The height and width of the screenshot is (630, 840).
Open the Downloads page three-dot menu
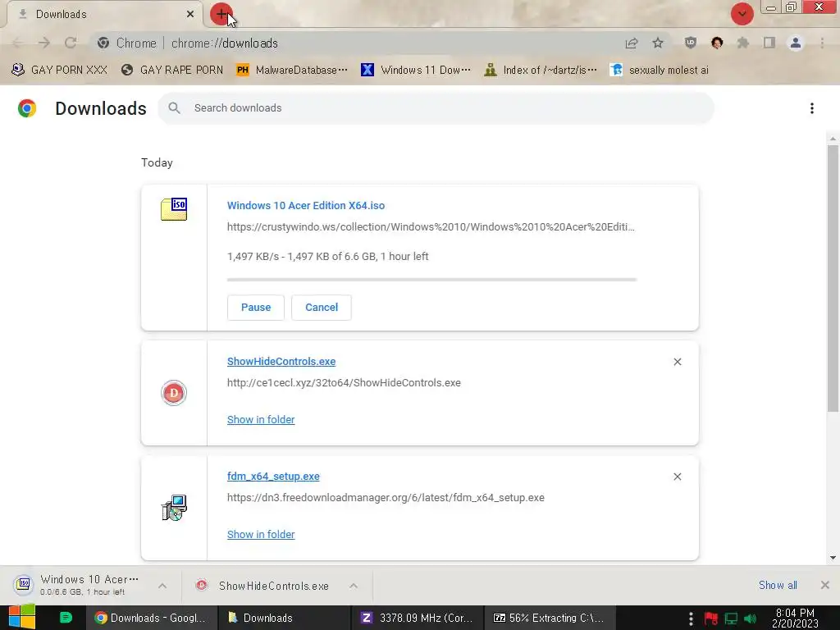click(x=811, y=108)
